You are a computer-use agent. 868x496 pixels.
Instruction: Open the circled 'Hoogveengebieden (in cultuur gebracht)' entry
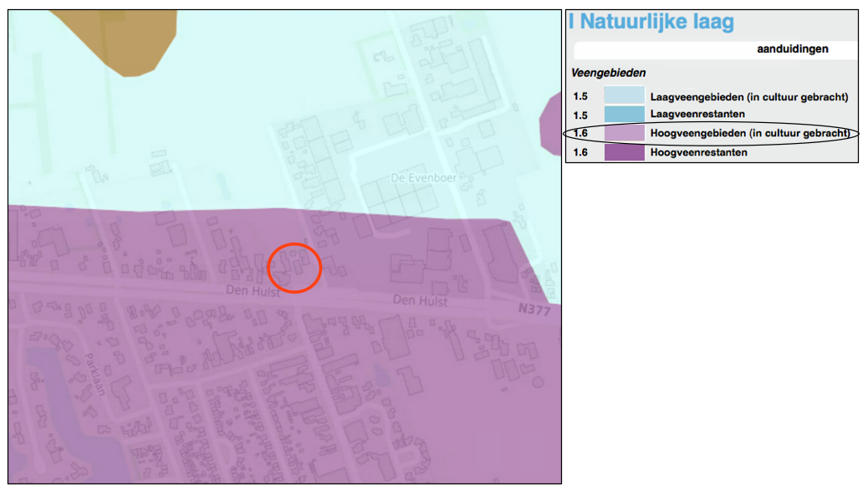[x=749, y=134]
